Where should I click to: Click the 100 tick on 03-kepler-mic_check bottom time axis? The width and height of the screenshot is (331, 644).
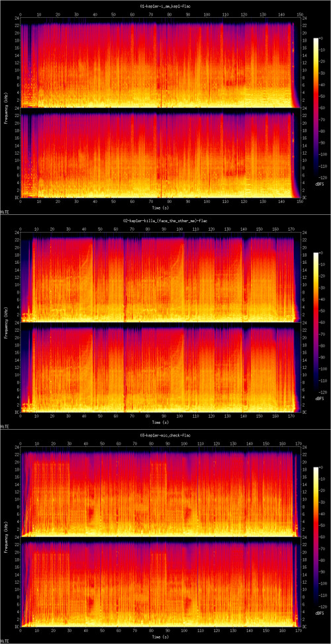coord(184,631)
